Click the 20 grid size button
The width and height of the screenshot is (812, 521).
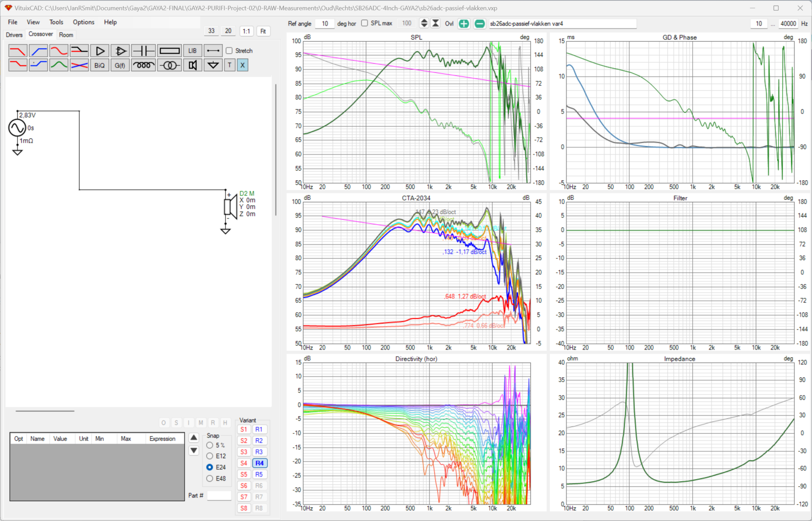click(x=228, y=31)
